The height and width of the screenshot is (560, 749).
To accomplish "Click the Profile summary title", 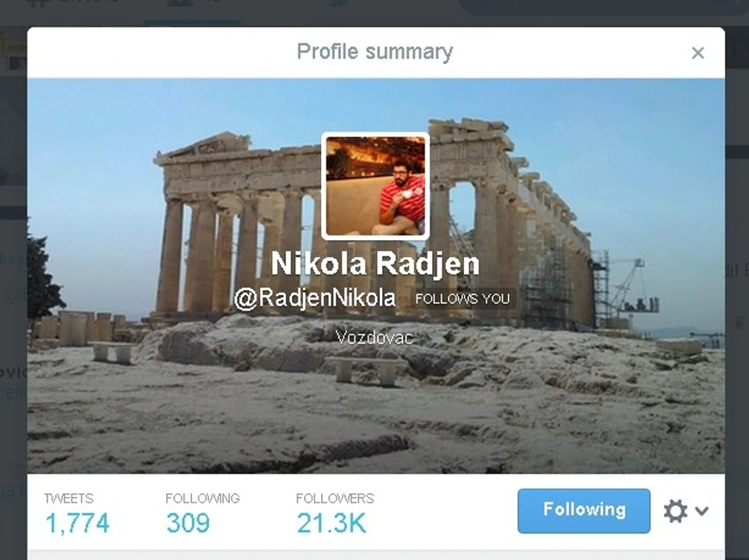I will (375, 52).
